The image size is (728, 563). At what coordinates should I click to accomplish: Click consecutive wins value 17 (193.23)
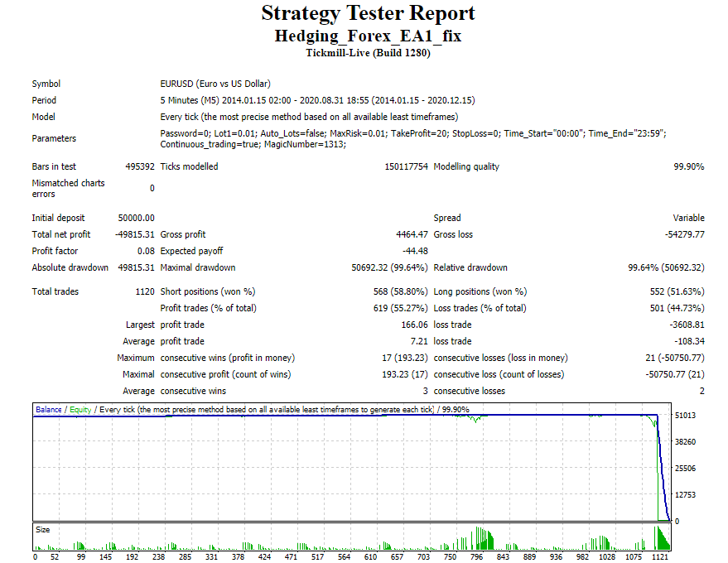pos(405,358)
